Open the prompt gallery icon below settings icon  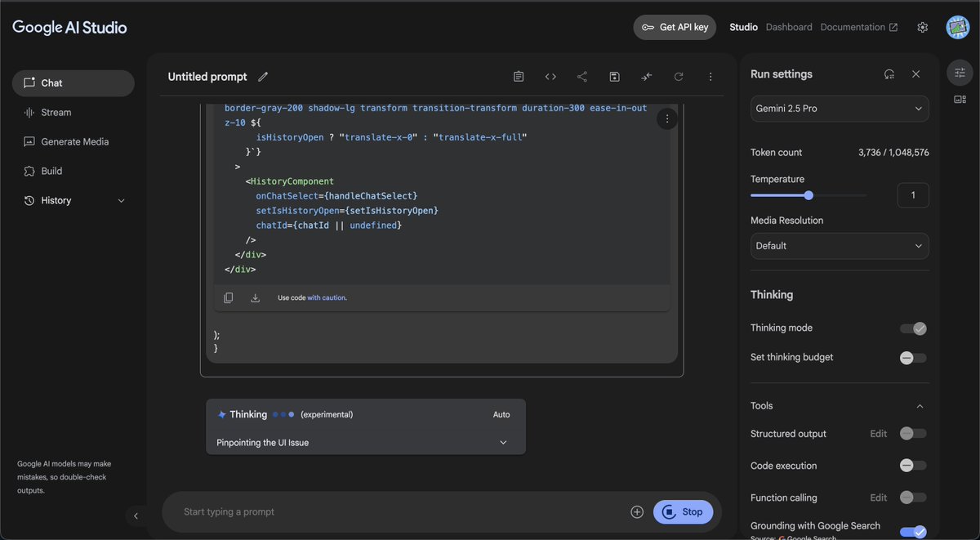(960, 100)
